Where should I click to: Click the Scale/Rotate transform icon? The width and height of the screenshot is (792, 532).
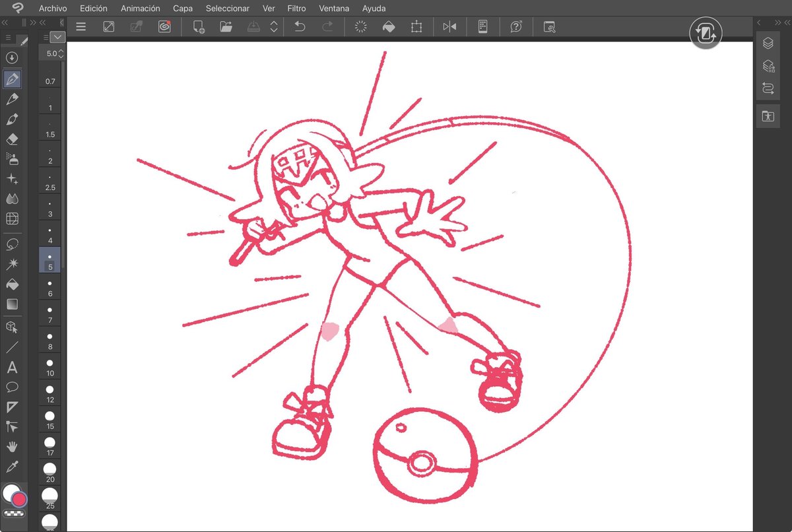coord(416,27)
